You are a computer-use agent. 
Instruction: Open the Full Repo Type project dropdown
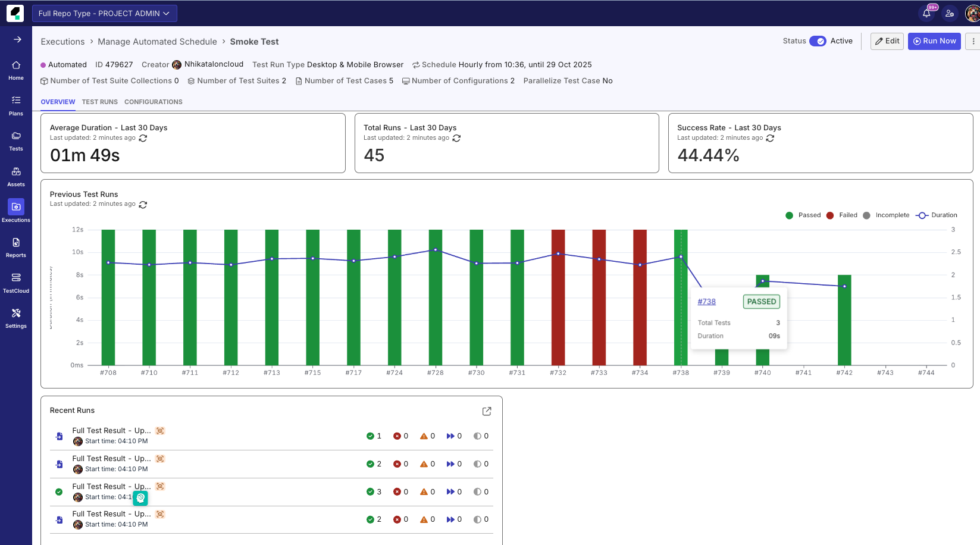(104, 13)
